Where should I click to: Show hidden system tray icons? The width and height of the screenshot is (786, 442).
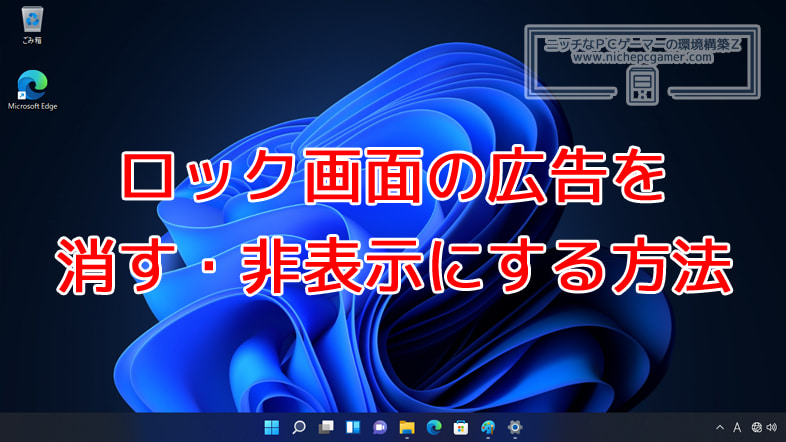(720, 427)
